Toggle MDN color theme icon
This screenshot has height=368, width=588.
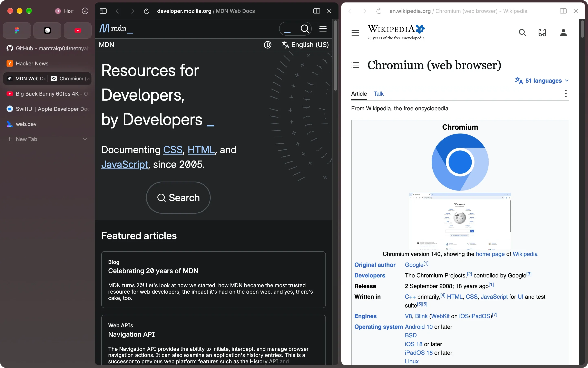267,45
